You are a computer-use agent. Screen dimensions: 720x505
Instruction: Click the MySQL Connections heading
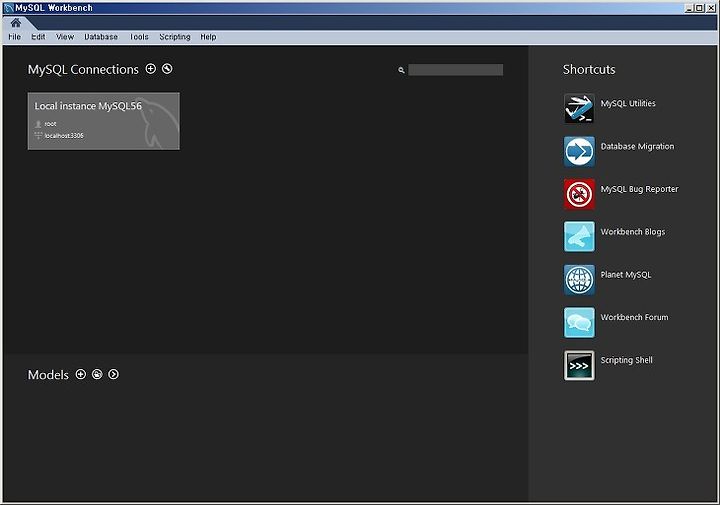[83, 69]
